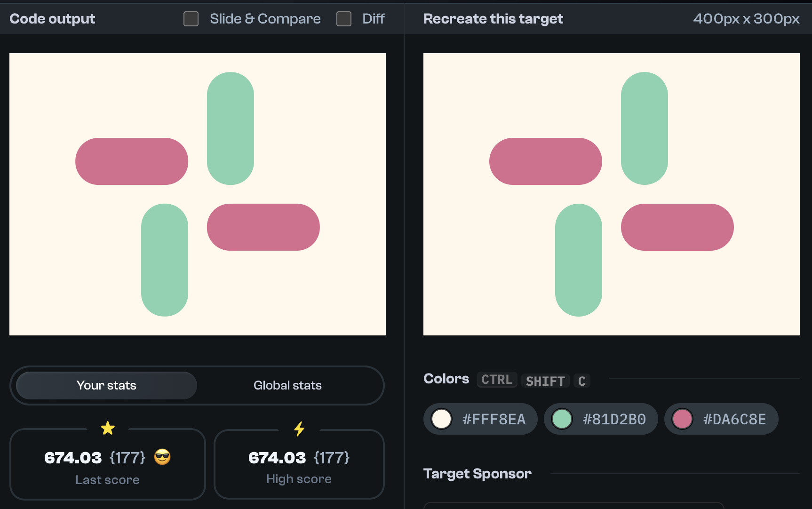Enable the Slide & Compare option
812x509 pixels.
191,19
